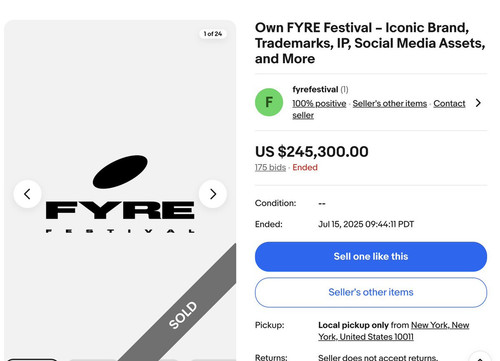Open the fyrefestival seller avatar
Image resolution: width=500 pixels, height=361 pixels.
pos(269,102)
